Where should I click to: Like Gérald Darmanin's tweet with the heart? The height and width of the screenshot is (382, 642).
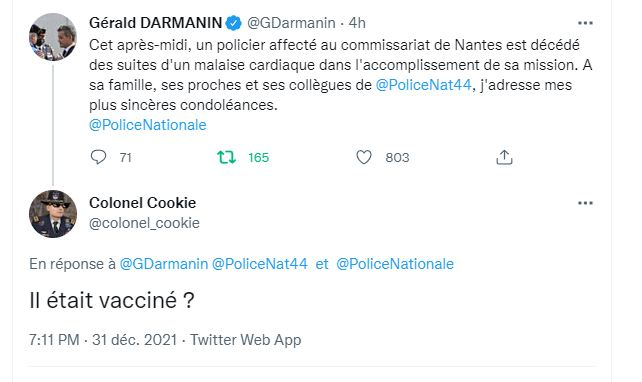click(x=364, y=157)
